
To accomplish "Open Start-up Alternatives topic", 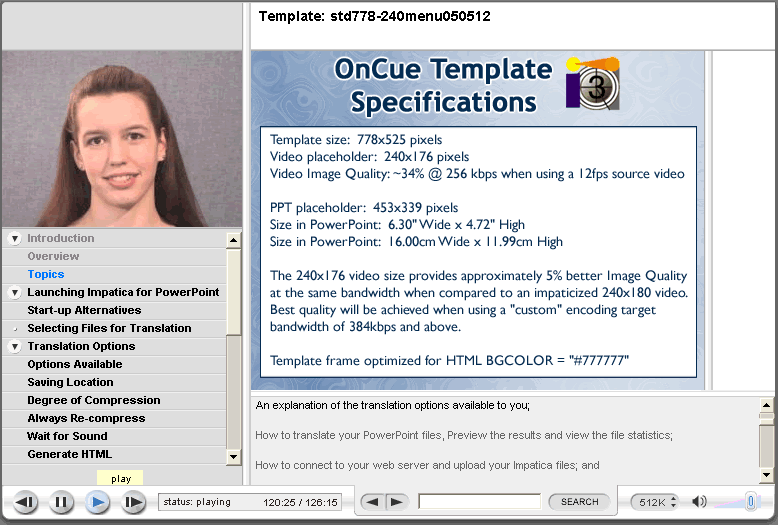I will (x=84, y=310).
